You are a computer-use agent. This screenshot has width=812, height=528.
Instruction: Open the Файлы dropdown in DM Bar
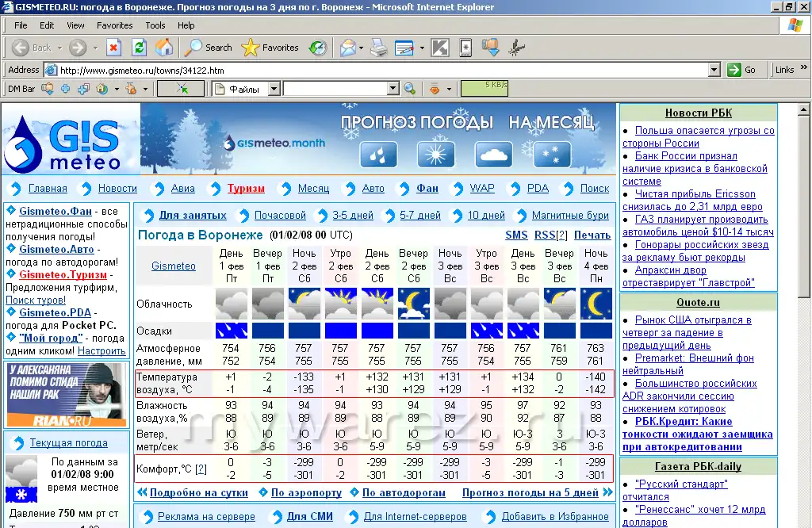[x=274, y=89]
